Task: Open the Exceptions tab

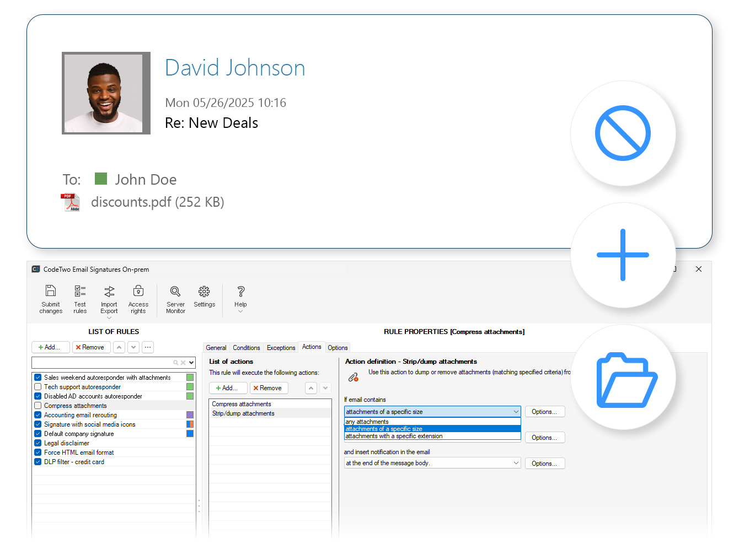Action: coord(281,347)
